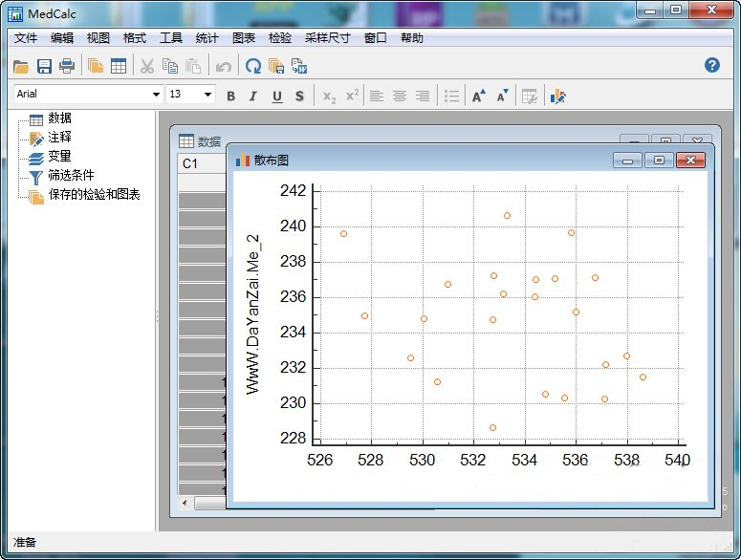741x560 pixels.
Task: Open the 格式 menu
Action: coord(135,38)
